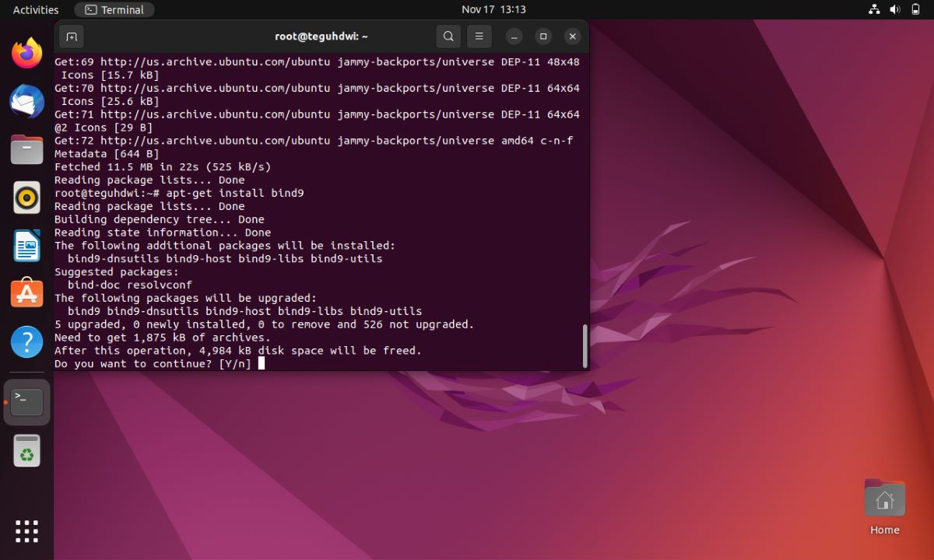The image size is (934, 560).
Task: Click the 'After this operation, 4,984 kB' line
Action: point(238,351)
